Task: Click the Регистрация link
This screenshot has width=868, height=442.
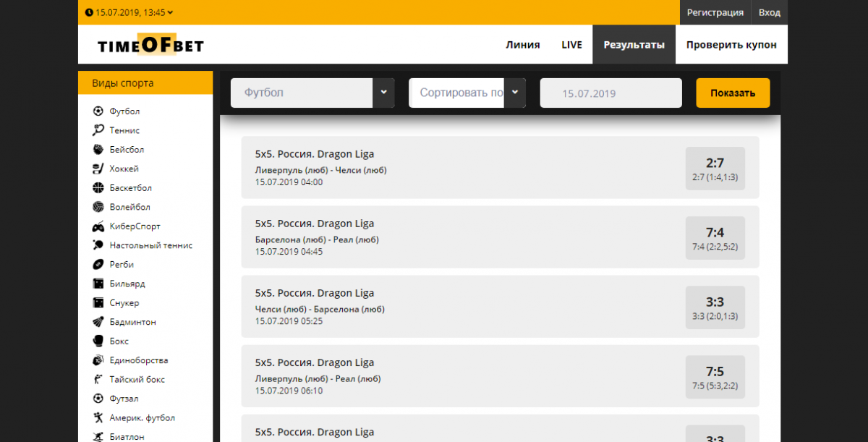Action: point(715,12)
